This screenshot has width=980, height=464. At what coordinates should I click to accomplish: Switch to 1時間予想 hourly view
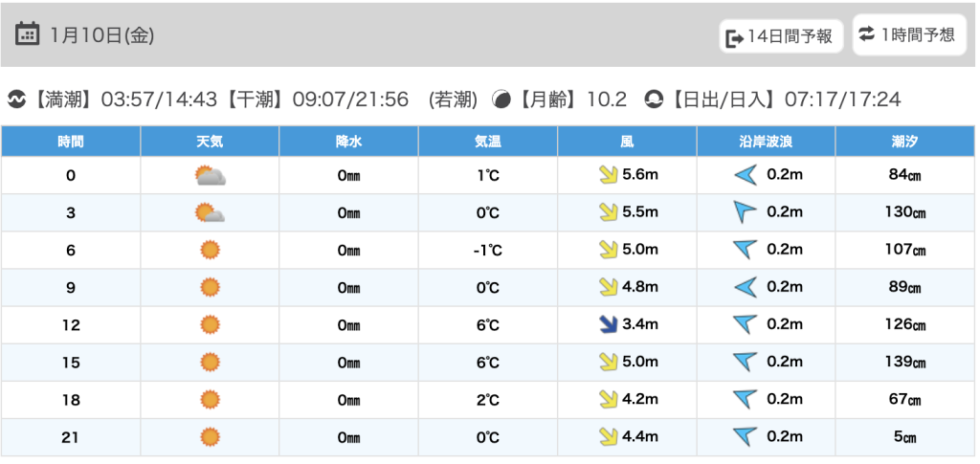(907, 35)
